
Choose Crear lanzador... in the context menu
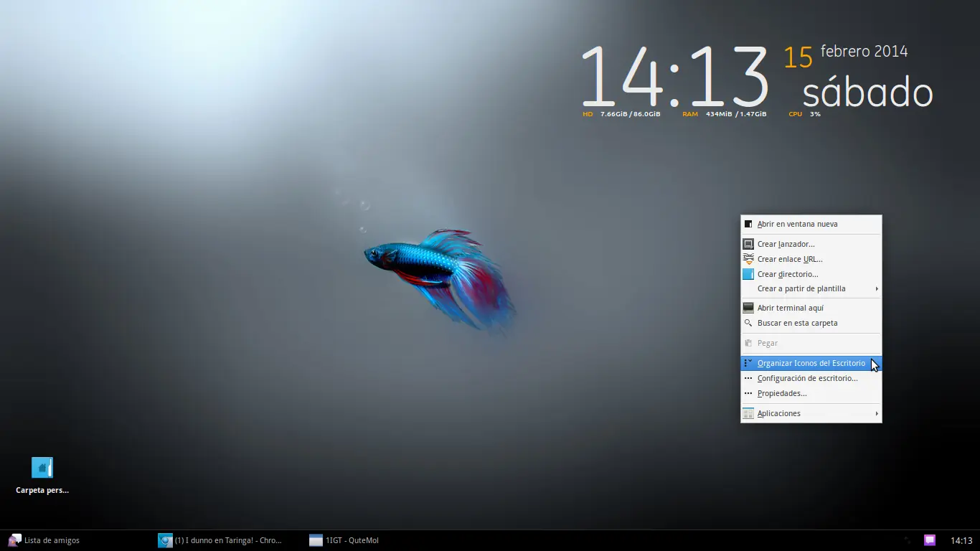[811, 244]
